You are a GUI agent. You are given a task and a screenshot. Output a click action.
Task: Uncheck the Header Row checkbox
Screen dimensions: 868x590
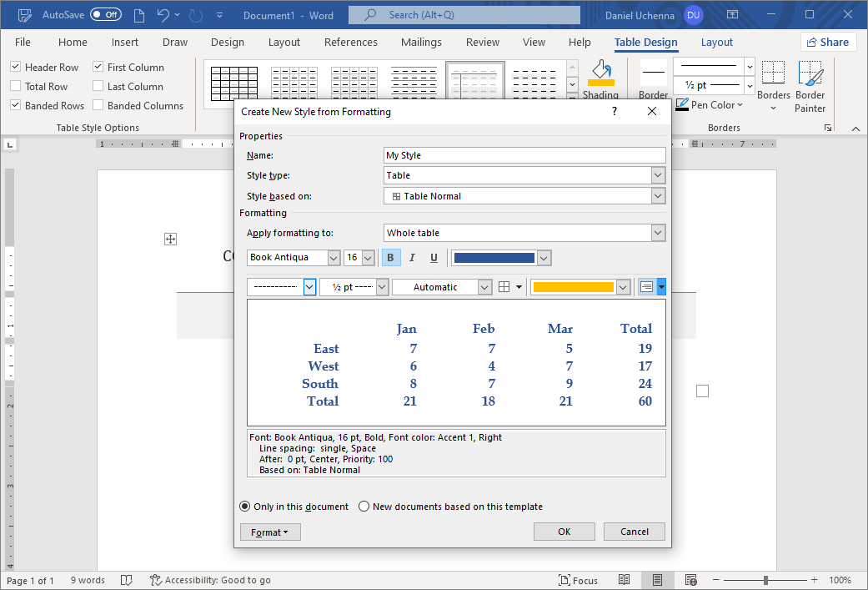pos(16,68)
